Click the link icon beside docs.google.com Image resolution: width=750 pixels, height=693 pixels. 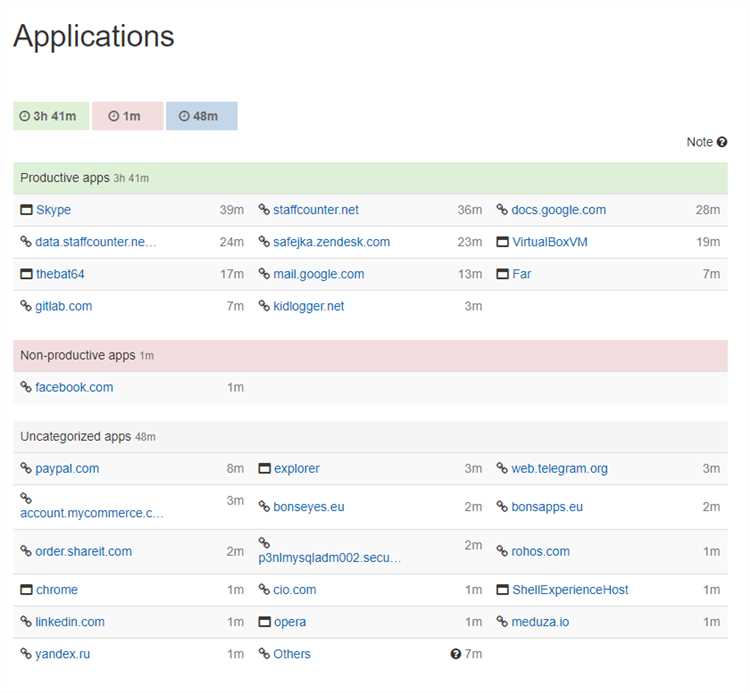(x=502, y=209)
